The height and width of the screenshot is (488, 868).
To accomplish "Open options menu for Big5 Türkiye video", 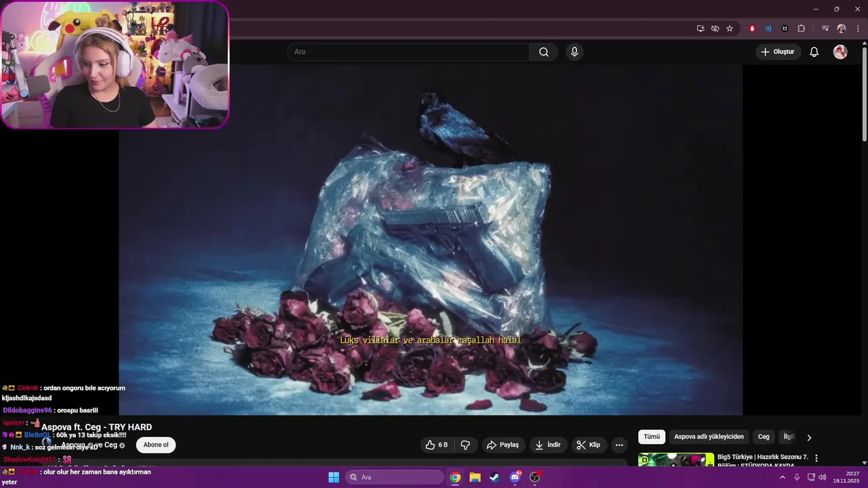I will point(816,458).
